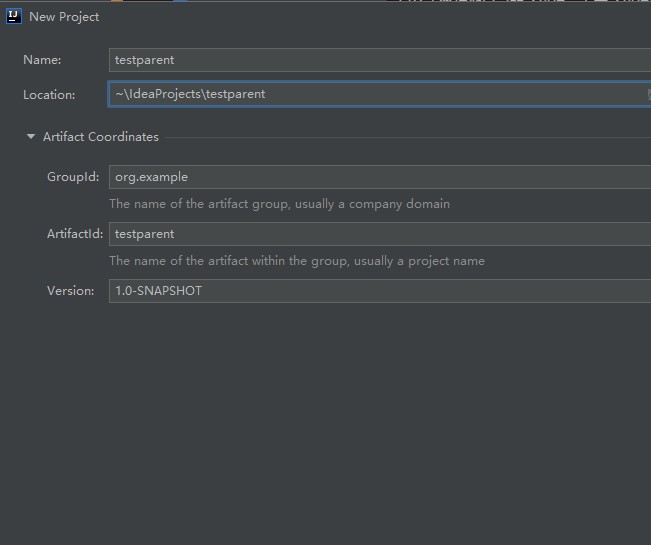Click the Version field showing 1.0-SNAPSHOT
The width and height of the screenshot is (651, 545).
click(380, 291)
